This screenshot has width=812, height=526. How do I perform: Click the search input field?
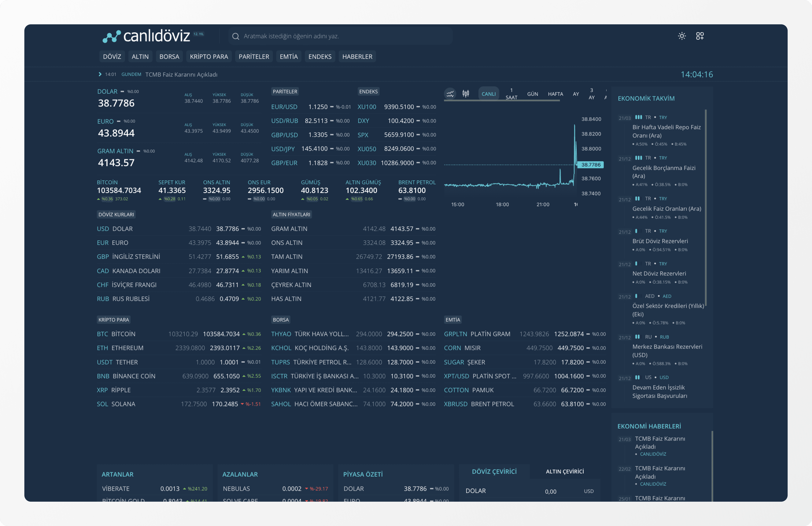click(x=341, y=36)
